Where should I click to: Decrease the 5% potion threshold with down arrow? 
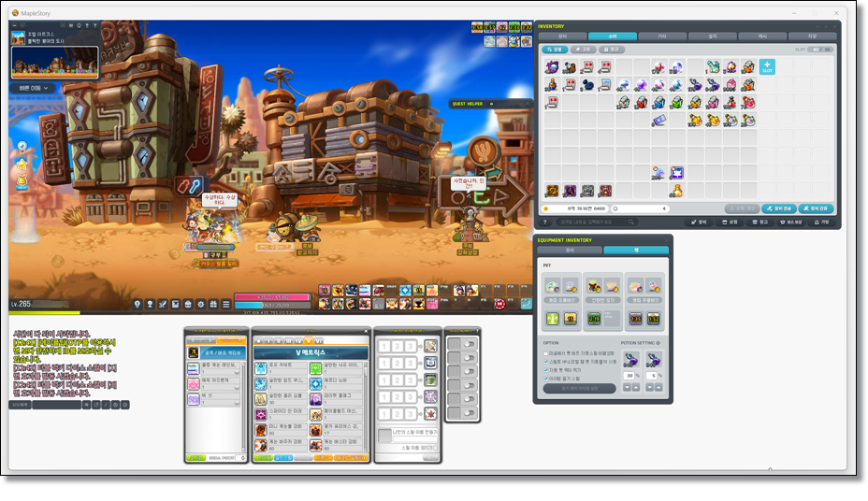point(650,388)
